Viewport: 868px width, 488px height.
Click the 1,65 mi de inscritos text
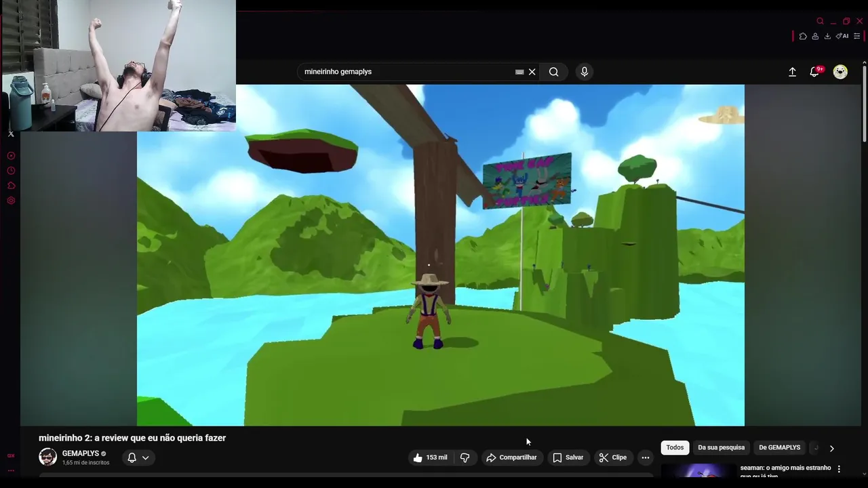[85, 463]
